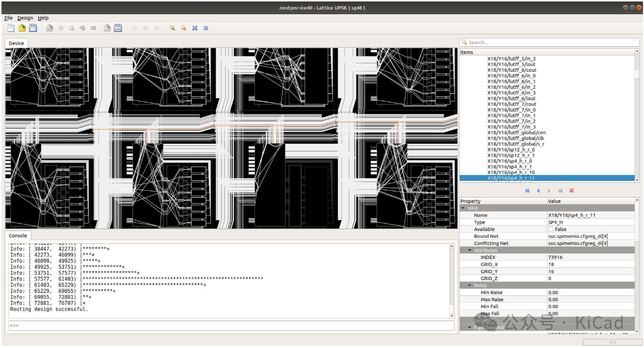This screenshot has width=644, height=348.
Task: Click the Save ASC file icon
Action: click(x=118, y=28)
